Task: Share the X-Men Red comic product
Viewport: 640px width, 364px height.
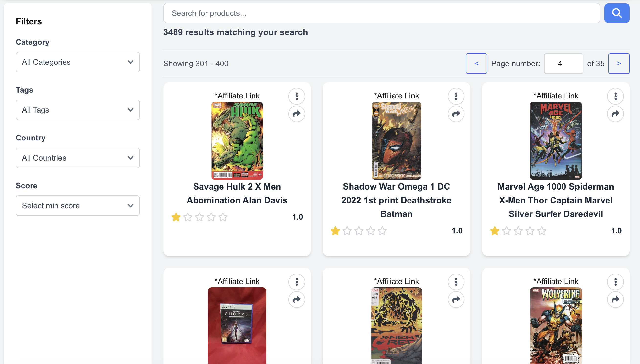Action: tap(456, 300)
